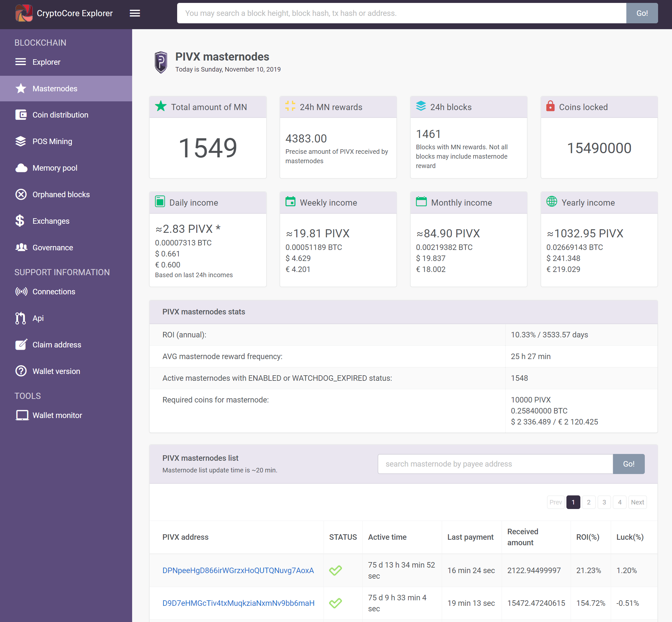Select page 1 in pagination

[573, 502]
